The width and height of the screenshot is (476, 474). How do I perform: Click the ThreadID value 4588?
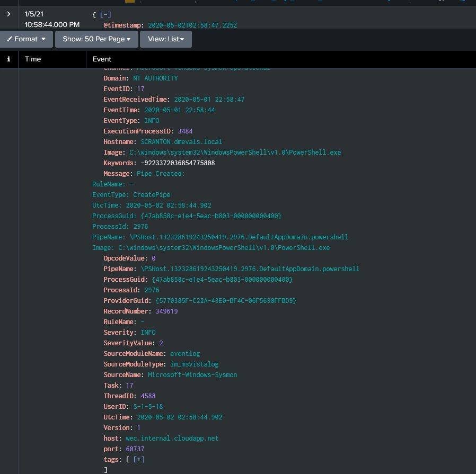(148, 396)
